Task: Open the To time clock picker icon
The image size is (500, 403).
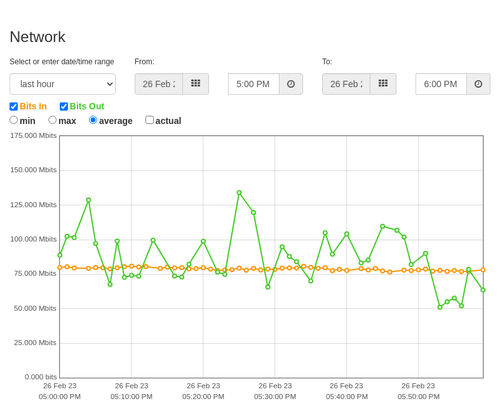Action: (478, 84)
